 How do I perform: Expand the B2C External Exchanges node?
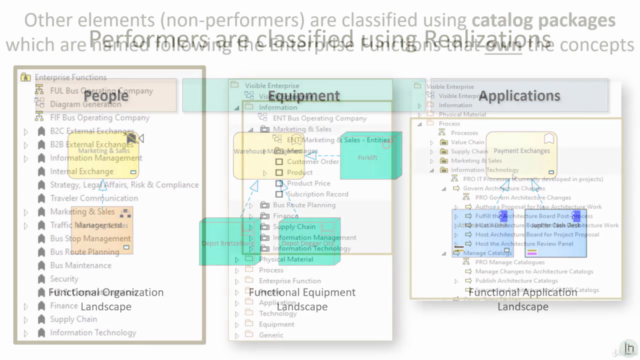[x=26, y=131]
